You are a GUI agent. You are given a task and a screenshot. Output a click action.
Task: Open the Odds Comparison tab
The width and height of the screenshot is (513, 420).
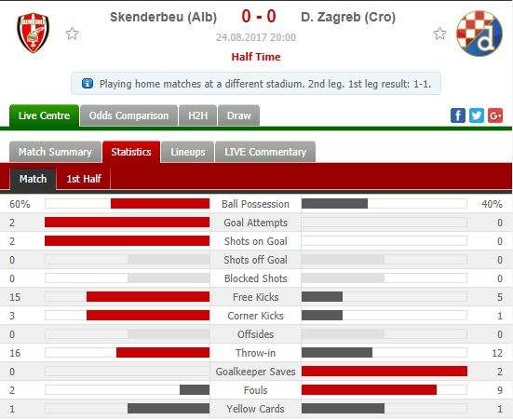point(128,115)
